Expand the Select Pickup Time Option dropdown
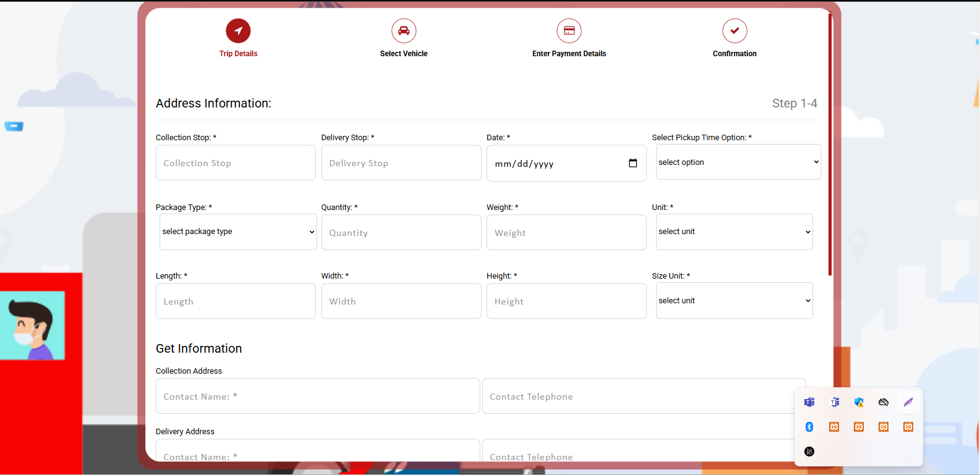Viewport: 980px width, 475px height. tap(738, 162)
